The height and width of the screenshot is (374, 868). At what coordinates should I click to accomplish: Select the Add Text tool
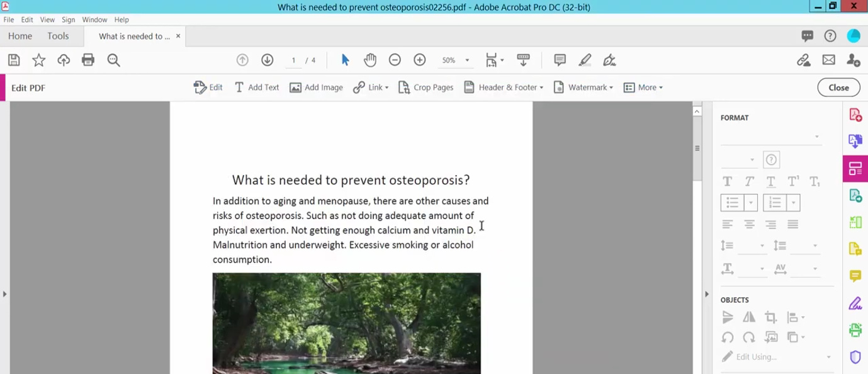click(x=256, y=87)
